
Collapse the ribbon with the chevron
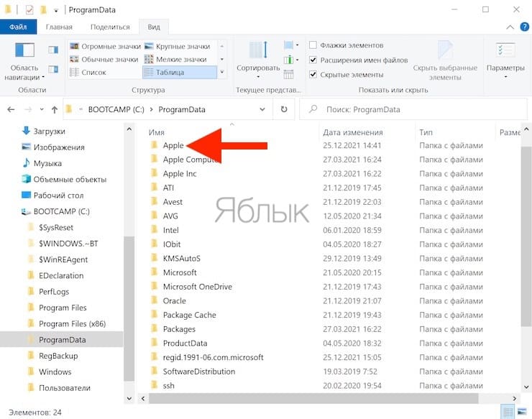coord(510,27)
